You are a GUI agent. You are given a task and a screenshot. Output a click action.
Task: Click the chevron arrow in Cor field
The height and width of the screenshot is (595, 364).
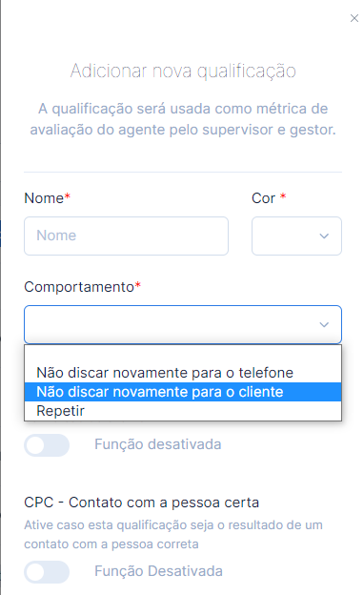tap(324, 236)
